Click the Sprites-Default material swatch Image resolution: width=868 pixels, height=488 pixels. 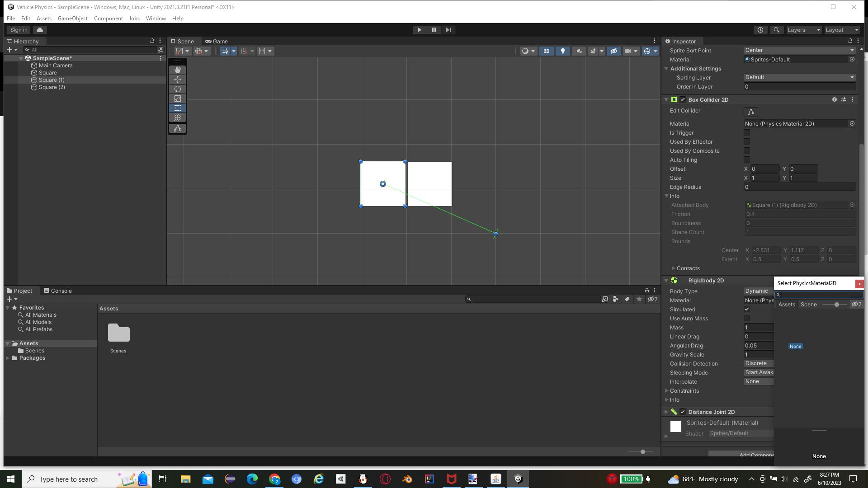pos(675,426)
